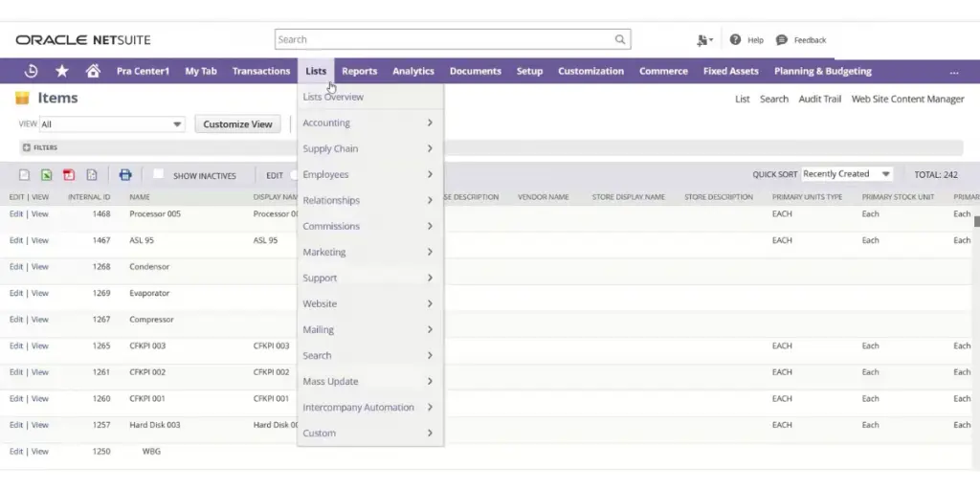The height and width of the screenshot is (490, 980).
Task: Click the Items page folder icon
Action: [x=23, y=99]
